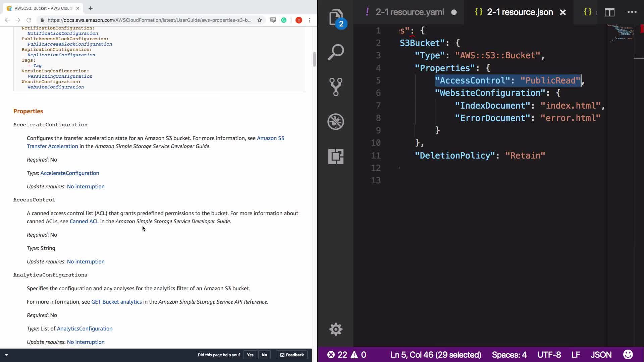The width and height of the screenshot is (644, 362).
Task: Open the Search panel in activity bar
Action: pyautogui.click(x=336, y=52)
